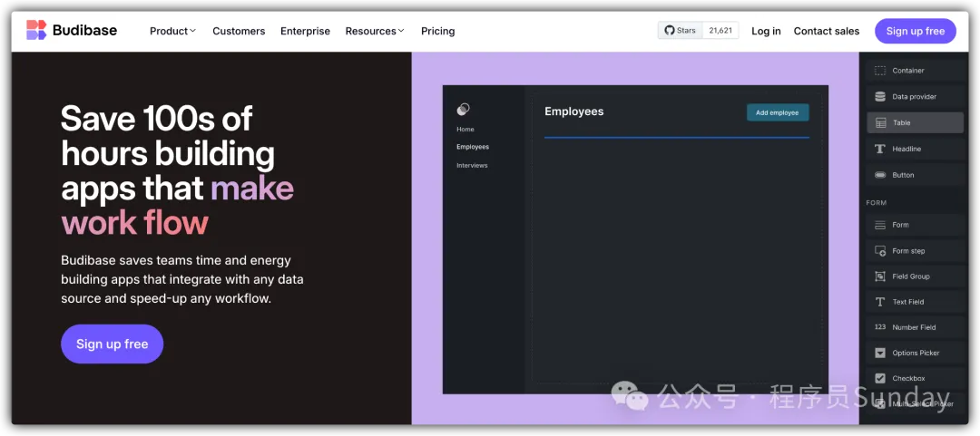Choose the Table component icon
980x436 pixels.
click(x=879, y=123)
